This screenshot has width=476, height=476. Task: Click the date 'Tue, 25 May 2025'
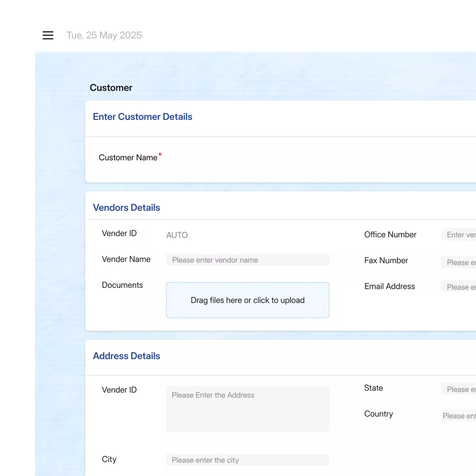point(104,35)
